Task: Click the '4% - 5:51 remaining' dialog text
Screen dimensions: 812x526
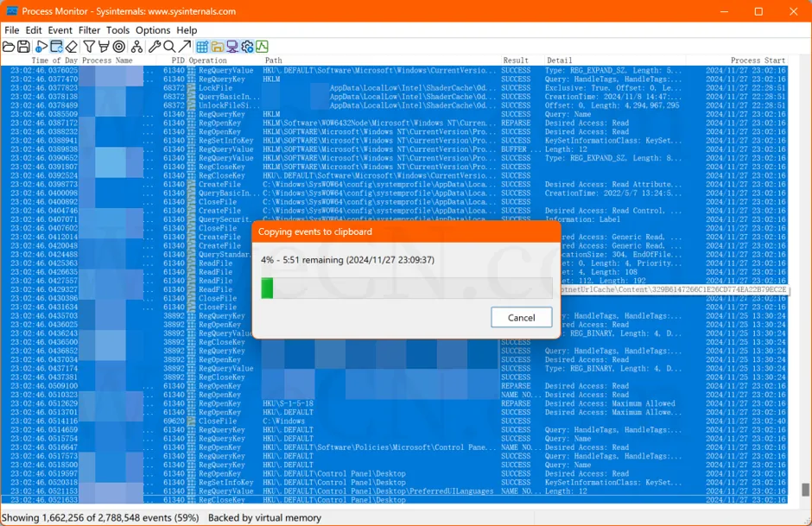Action: [x=347, y=260]
